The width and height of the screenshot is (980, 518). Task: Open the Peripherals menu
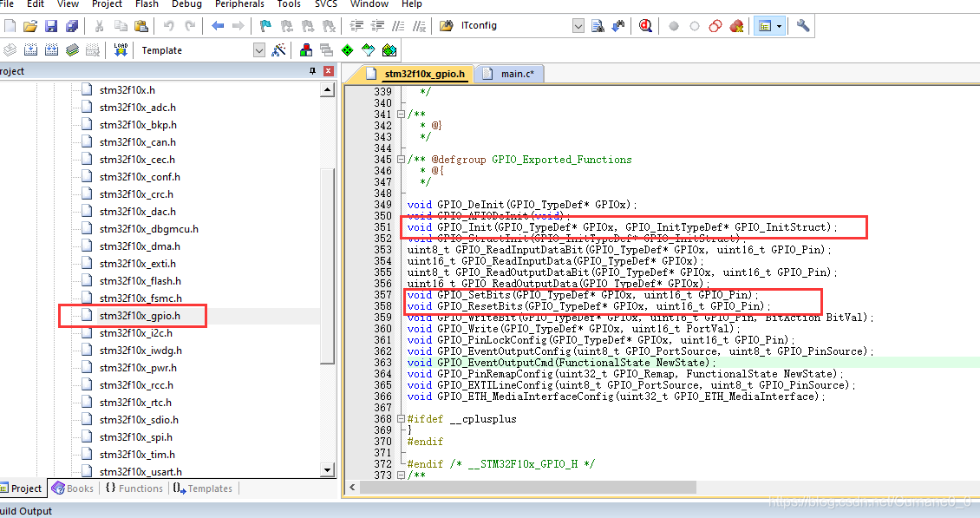tap(239, 4)
